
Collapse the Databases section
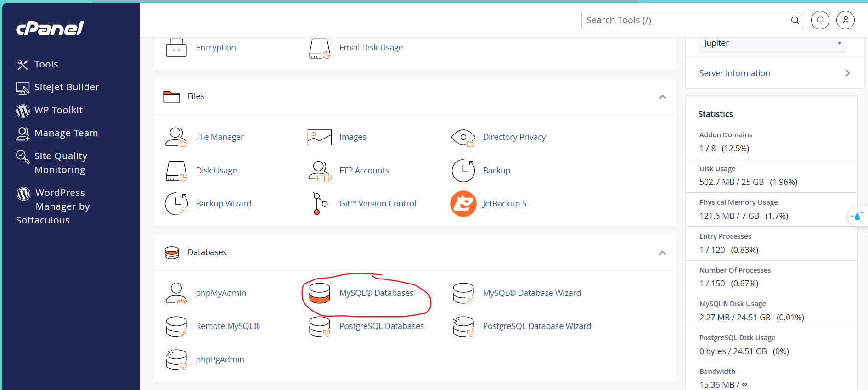(x=662, y=253)
